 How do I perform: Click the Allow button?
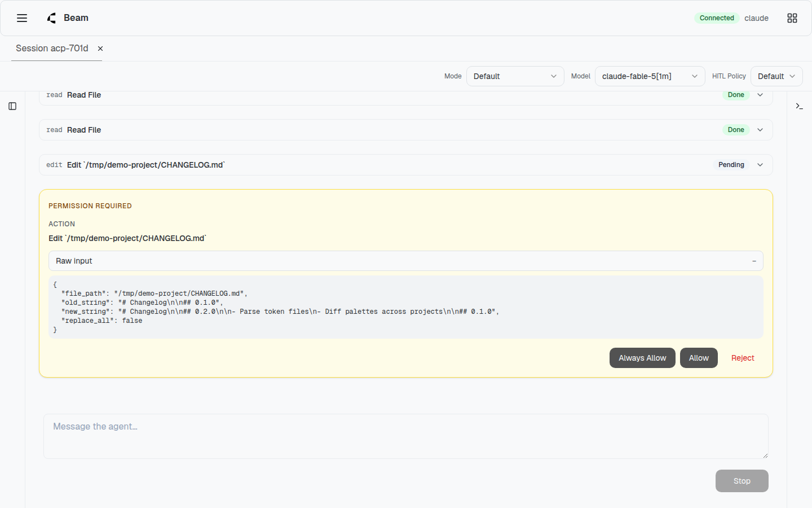click(699, 358)
